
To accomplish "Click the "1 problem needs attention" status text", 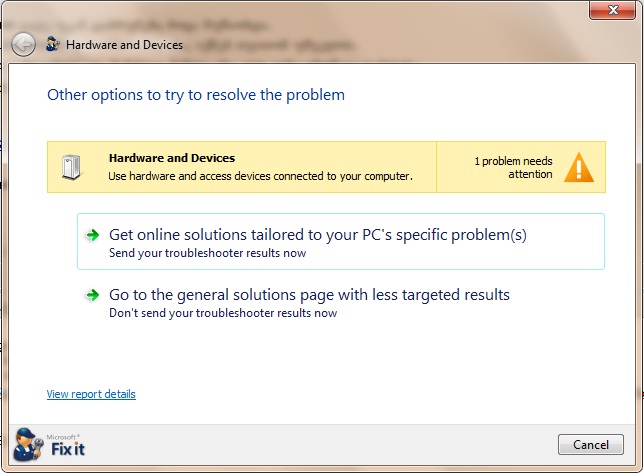I will pyautogui.click(x=513, y=167).
